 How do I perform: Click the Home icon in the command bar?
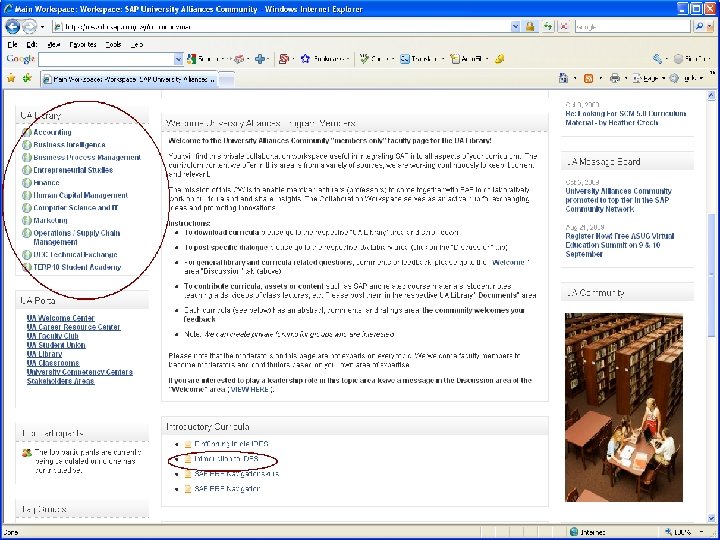tap(563, 79)
